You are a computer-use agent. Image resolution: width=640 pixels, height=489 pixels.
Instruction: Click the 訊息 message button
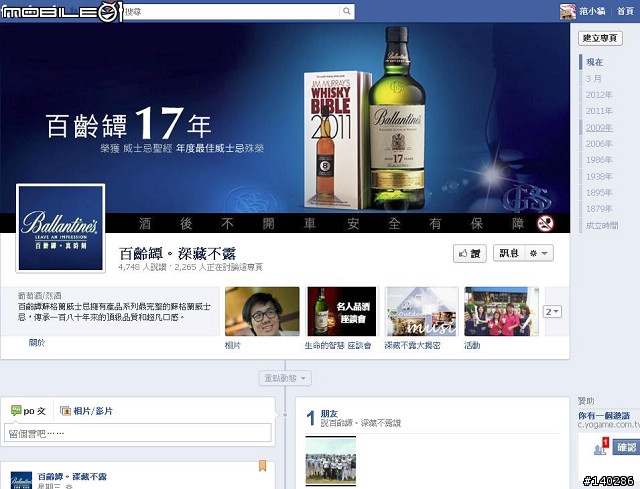click(509, 253)
